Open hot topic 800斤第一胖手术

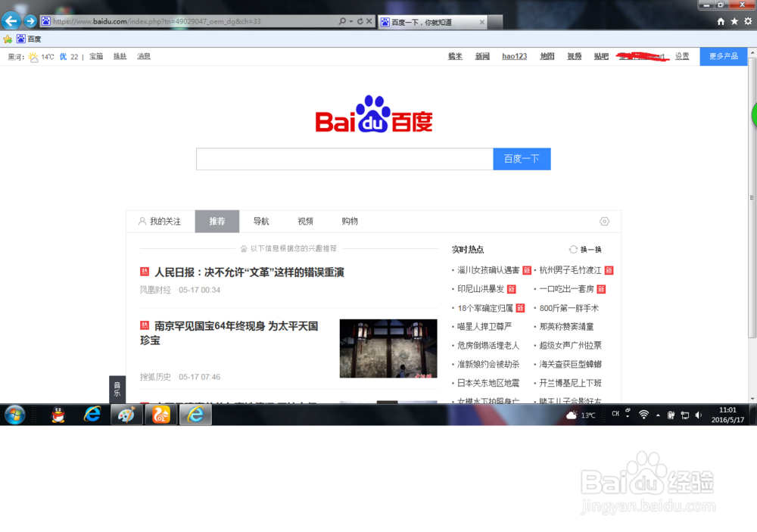(569, 308)
